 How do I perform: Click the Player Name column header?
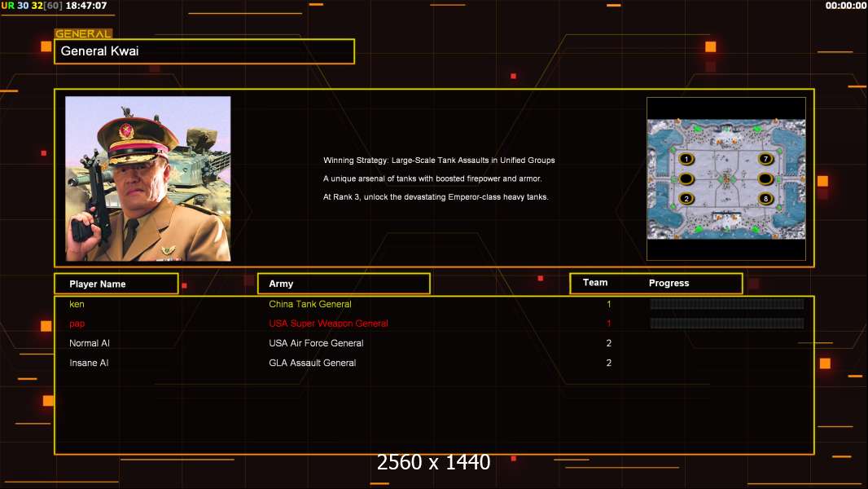coord(116,284)
